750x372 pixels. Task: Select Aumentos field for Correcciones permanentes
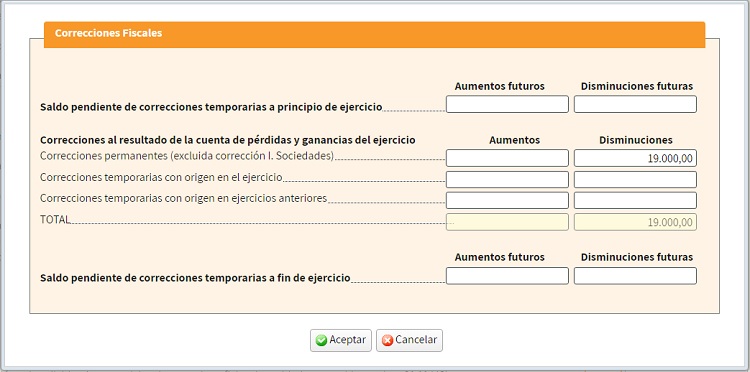(x=507, y=158)
